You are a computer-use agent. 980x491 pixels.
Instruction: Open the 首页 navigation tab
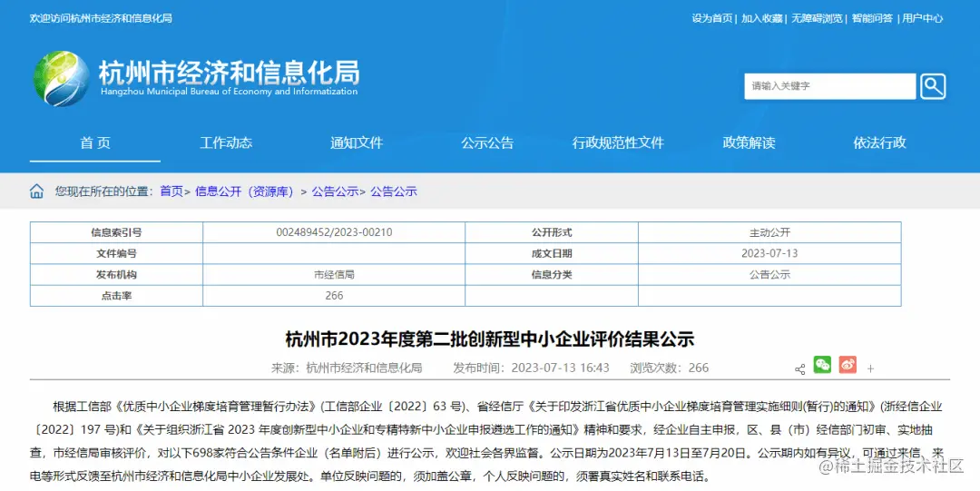pos(95,142)
